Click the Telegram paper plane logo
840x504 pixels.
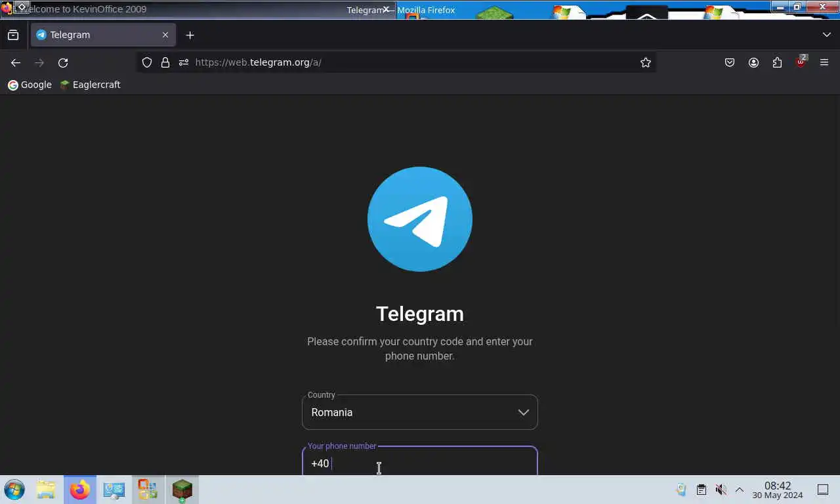420,219
